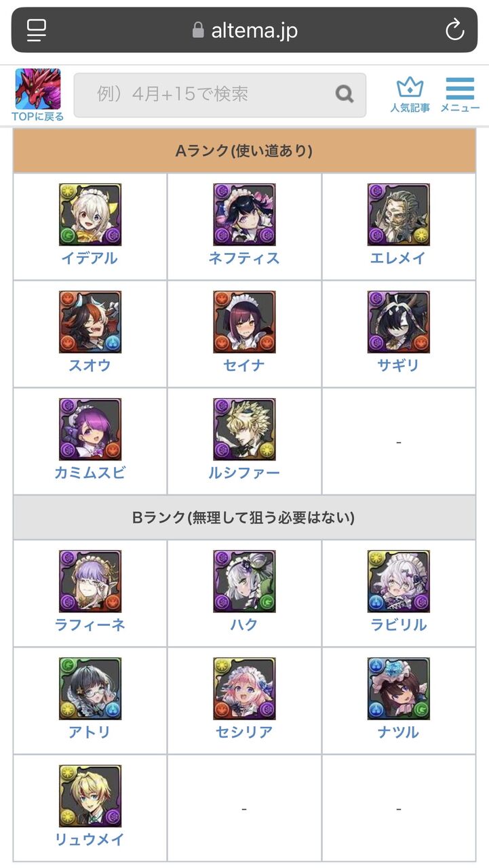Tap the スオウ character portrait
This screenshot has width=489, height=868.
tap(90, 322)
